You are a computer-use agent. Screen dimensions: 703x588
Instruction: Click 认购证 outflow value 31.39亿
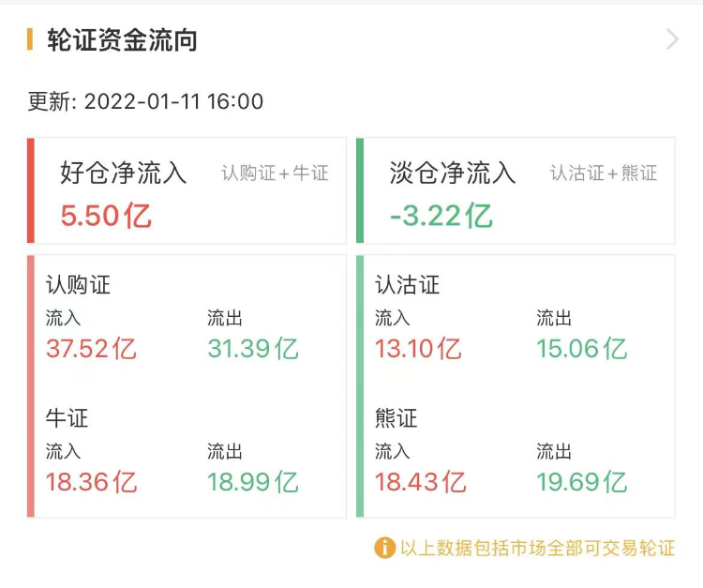pyautogui.click(x=253, y=349)
